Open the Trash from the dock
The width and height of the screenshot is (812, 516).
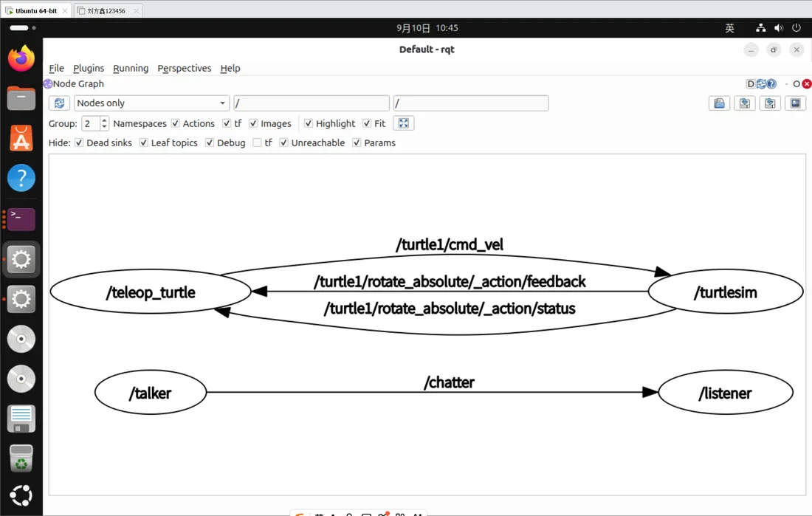point(21,458)
